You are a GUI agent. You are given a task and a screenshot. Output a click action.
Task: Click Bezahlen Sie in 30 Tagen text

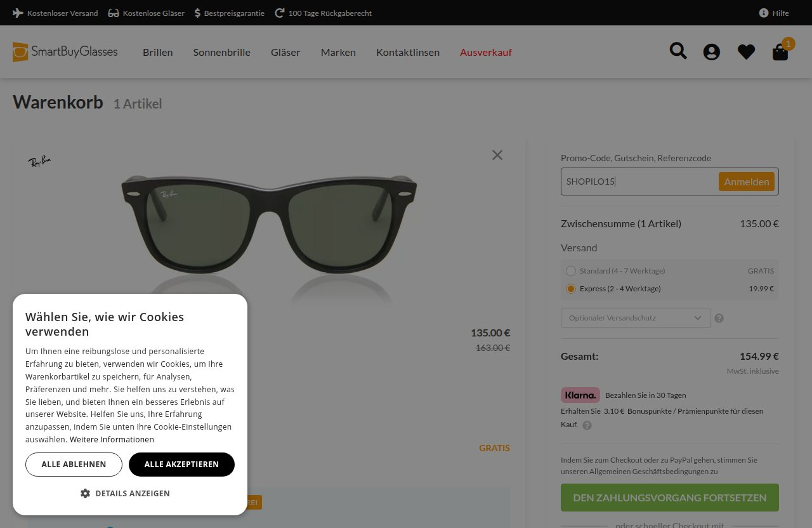pyautogui.click(x=645, y=395)
